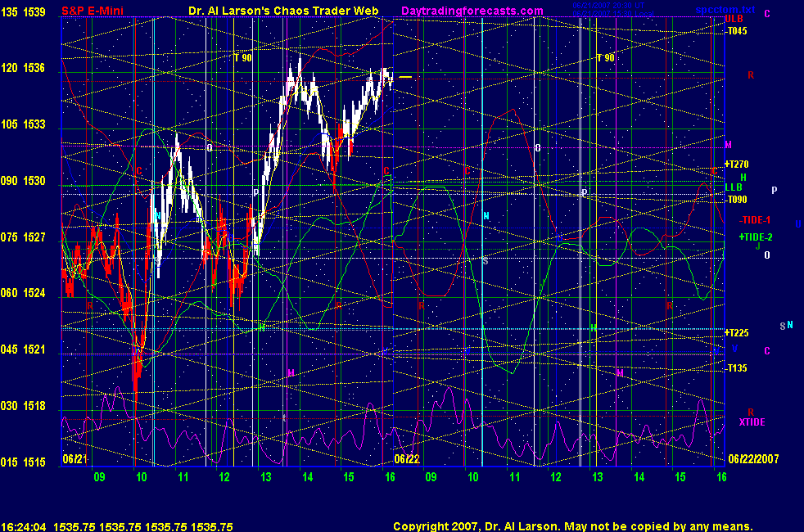Click the blue "spcctom.txt" file name

click(725, 10)
